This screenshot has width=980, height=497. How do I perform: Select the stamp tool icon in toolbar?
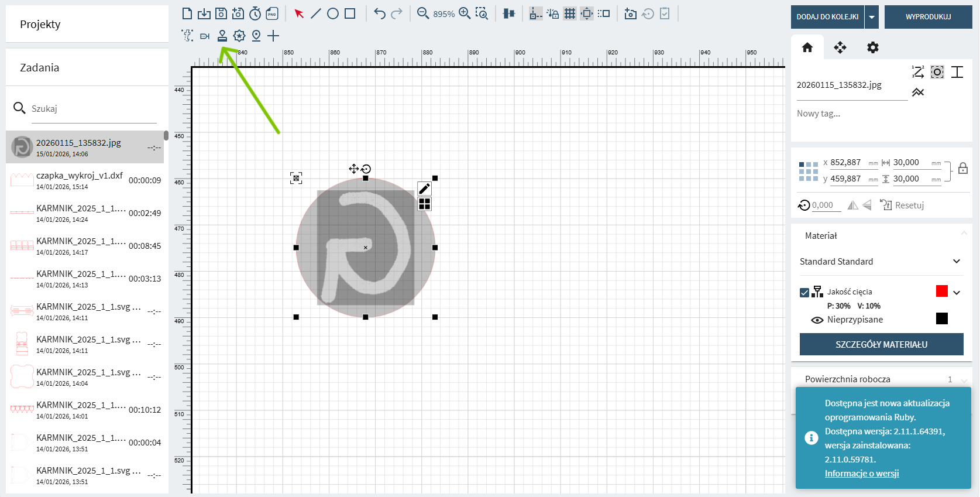[x=222, y=36]
